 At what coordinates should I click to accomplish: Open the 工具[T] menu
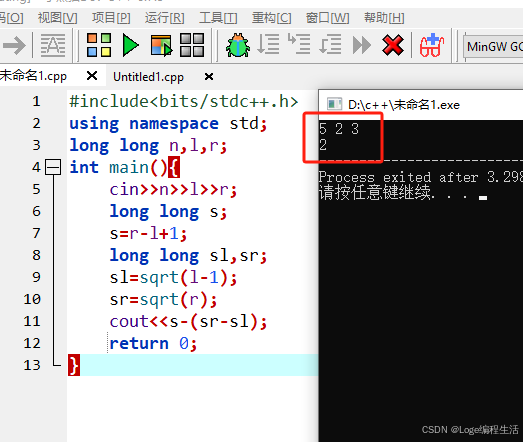point(218,18)
